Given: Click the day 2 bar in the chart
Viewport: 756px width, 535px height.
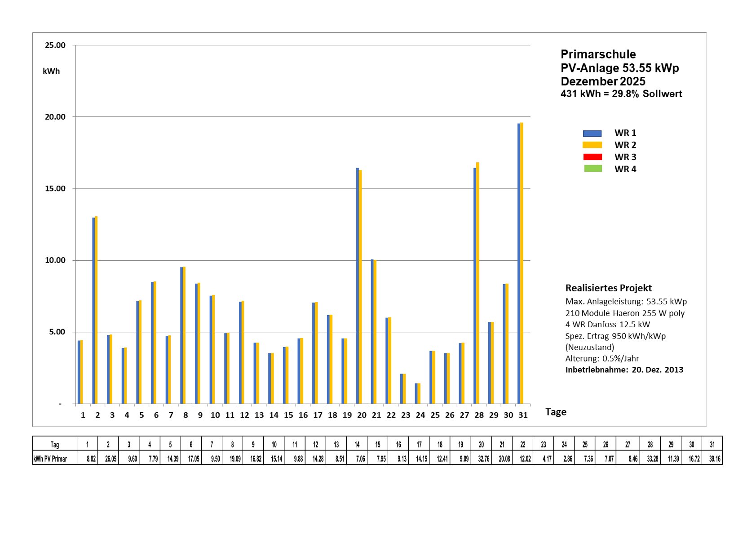Looking at the screenshot, I should pos(95,310).
